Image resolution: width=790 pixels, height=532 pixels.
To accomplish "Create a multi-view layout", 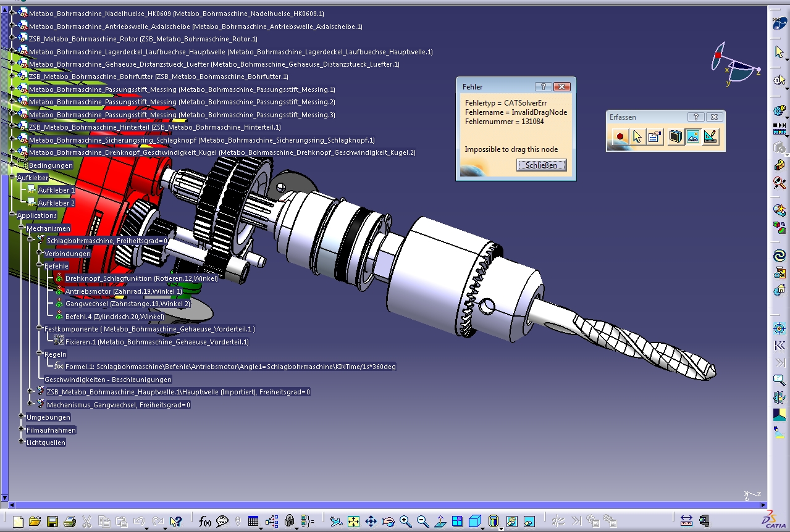I will pos(458,522).
